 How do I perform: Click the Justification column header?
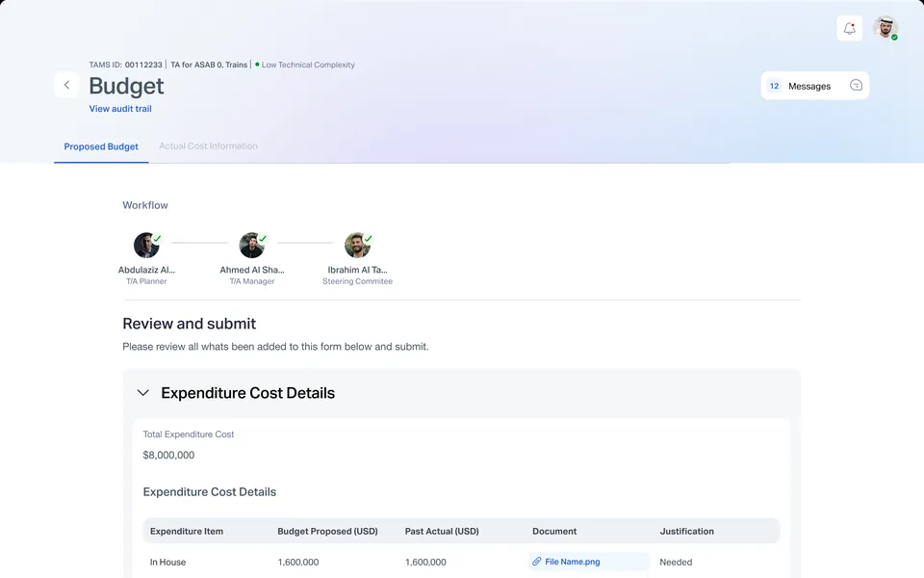686,532
